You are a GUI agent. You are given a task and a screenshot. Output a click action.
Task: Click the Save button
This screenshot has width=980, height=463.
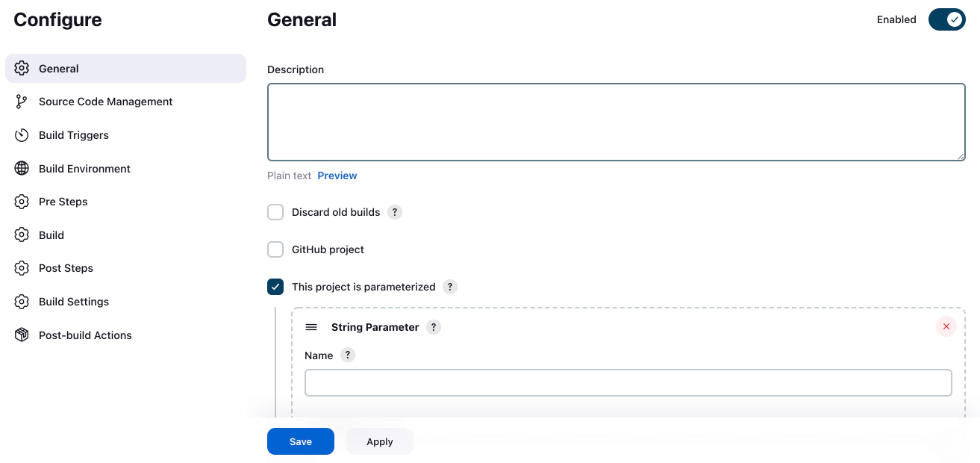click(x=301, y=441)
